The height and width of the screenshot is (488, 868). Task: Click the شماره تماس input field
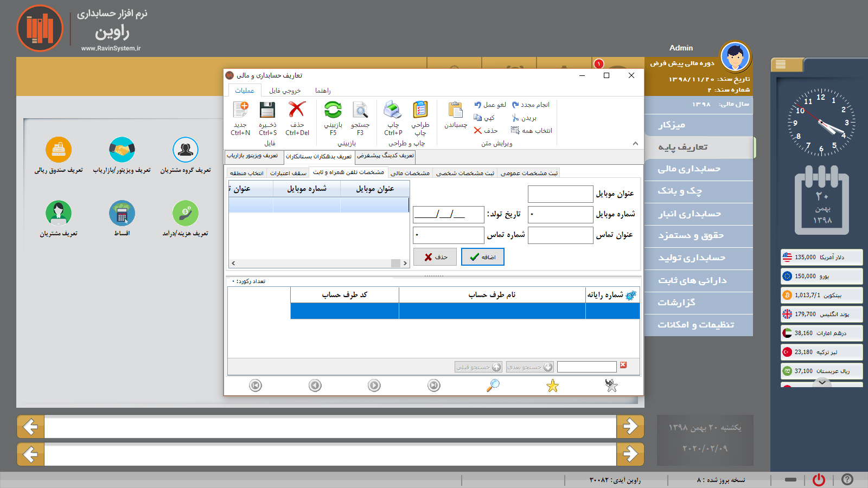[448, 235]
